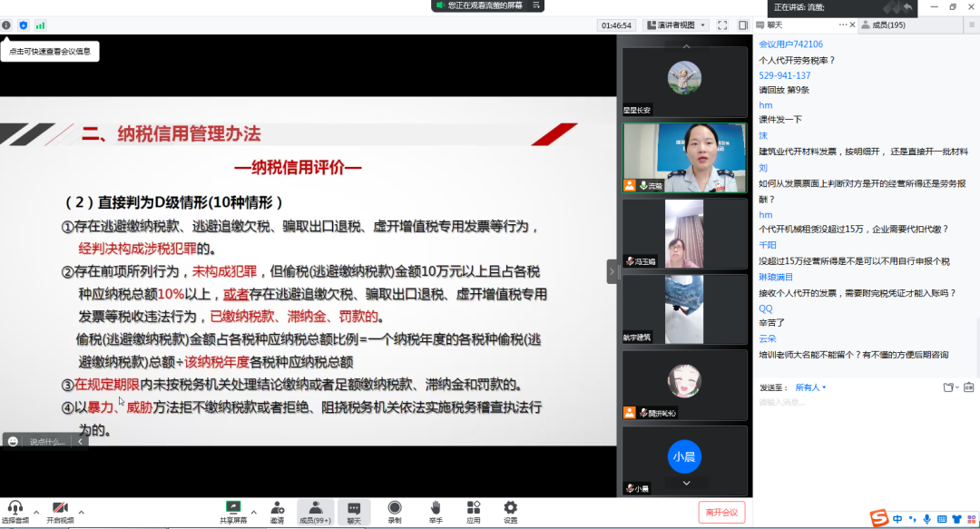Viewport: 980px width, 529px height.
Task: Close the 聊天 chat tab
Action: click(852, 25)
